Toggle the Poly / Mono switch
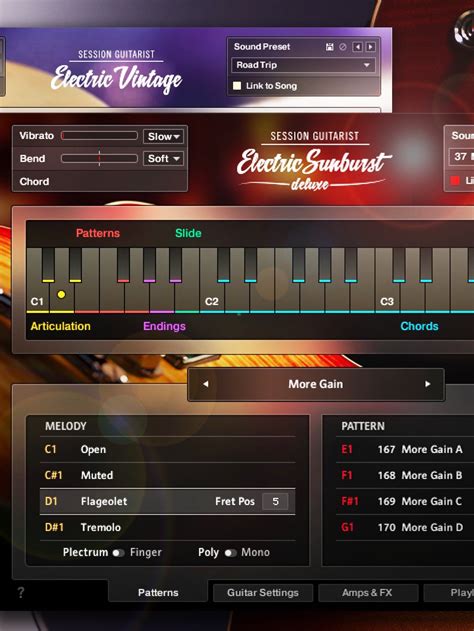Viewport: 474px width, 631px height. pyautogui.click(x=230, y=553)
